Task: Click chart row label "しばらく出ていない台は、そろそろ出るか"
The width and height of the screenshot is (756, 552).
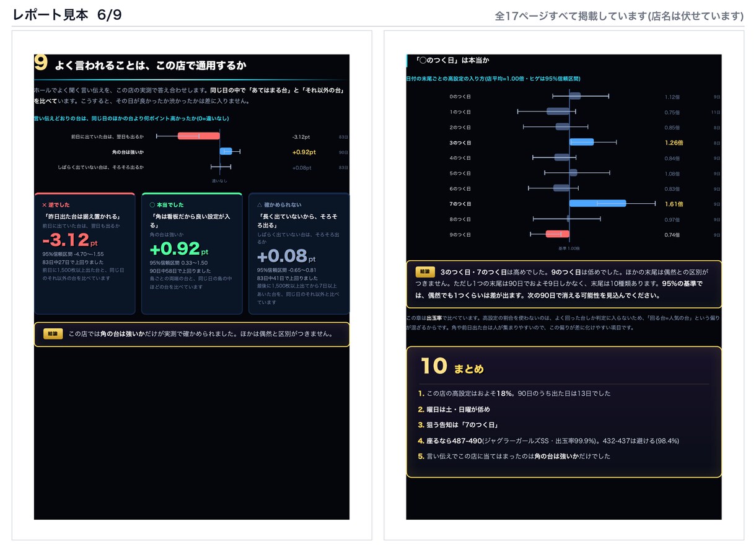Action: pyautogui.click(x=101, y=167)
